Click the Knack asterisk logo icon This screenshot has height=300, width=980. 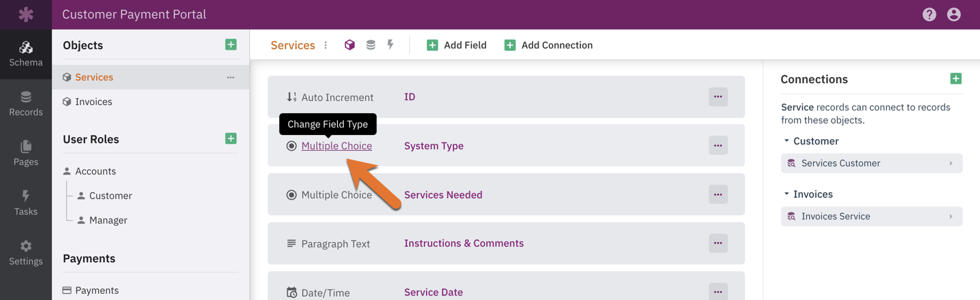(x=26, y=14)
